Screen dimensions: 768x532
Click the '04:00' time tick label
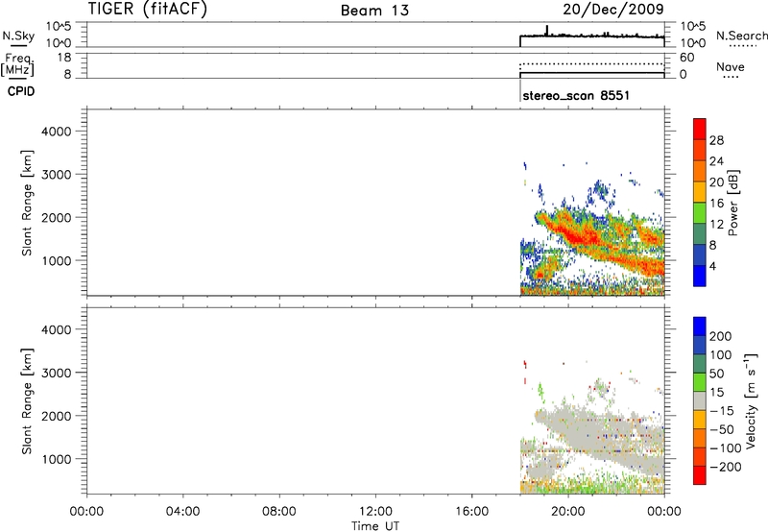[182, 512]
